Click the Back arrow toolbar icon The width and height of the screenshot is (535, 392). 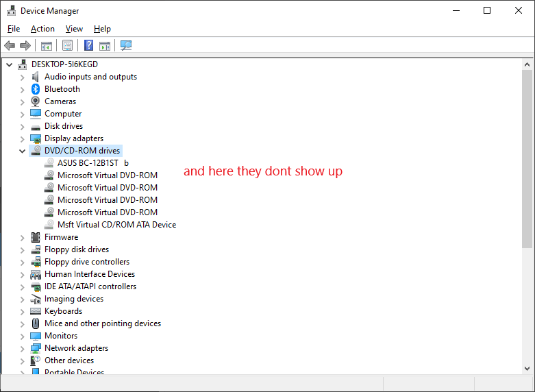pyautogui.click(x=10, y=45)
